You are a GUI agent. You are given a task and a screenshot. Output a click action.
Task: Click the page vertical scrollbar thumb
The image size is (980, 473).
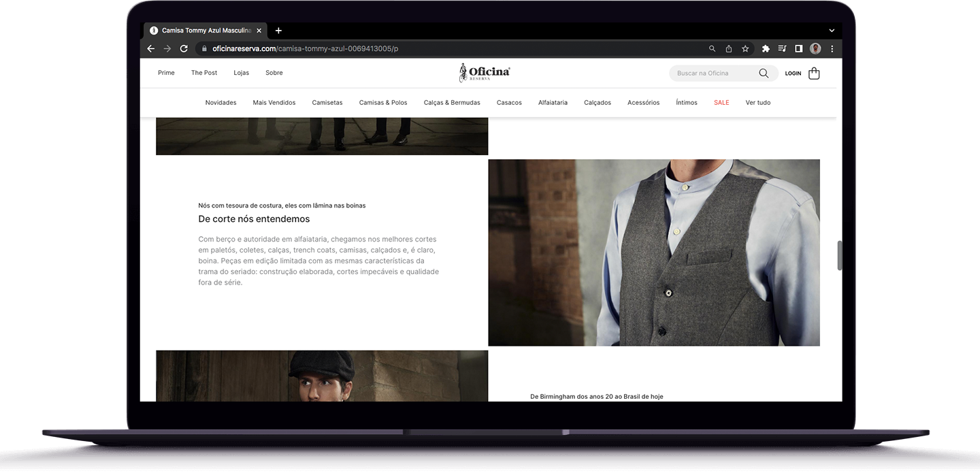click(x=839, y=256)
